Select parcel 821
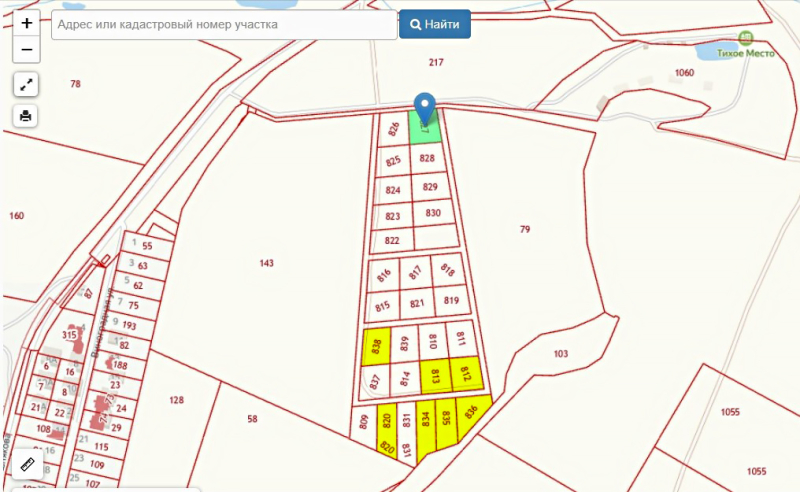 [417, 304]
